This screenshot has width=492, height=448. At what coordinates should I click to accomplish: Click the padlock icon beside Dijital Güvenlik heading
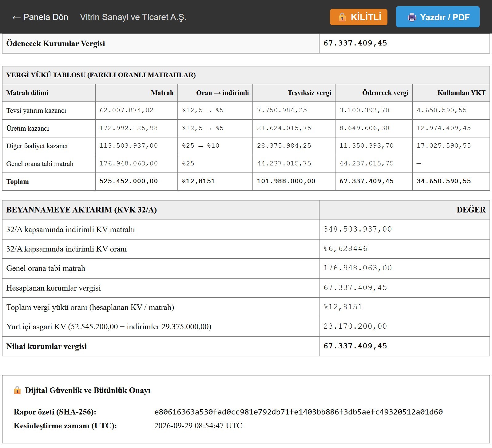coord(18,390)
